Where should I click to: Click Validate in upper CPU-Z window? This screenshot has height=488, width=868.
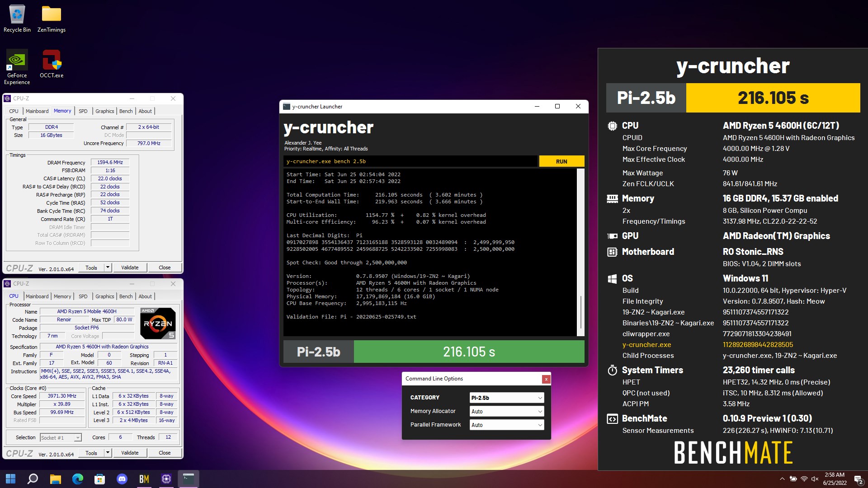(x=130, y=267)
